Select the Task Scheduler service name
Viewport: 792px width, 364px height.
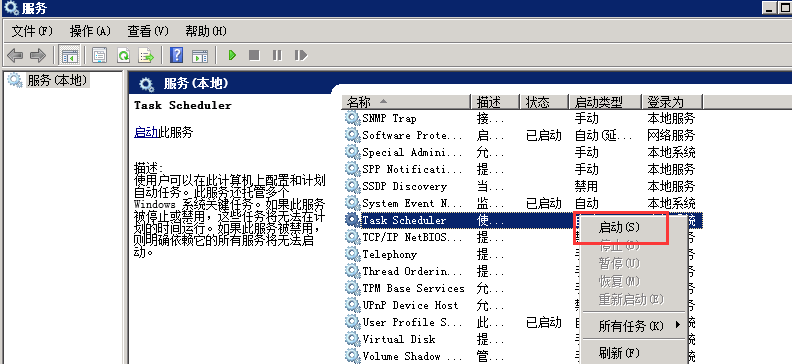click(405, 220)
